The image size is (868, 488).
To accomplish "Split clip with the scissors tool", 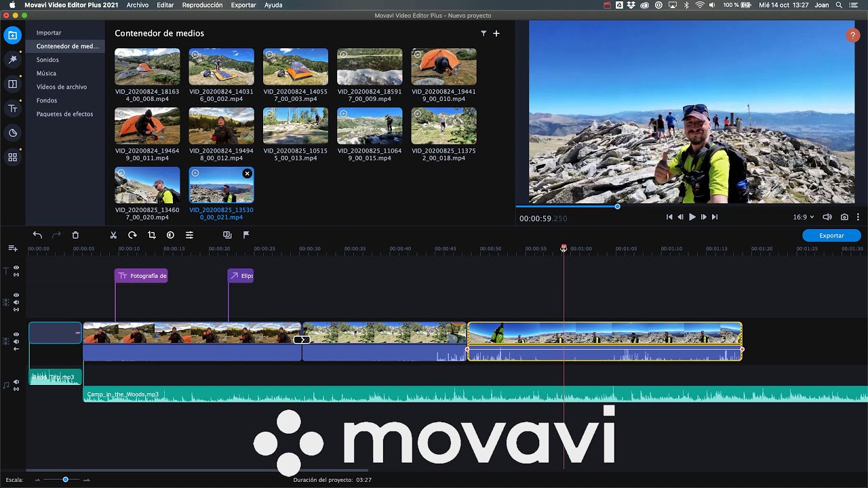I will click(113, 235).
